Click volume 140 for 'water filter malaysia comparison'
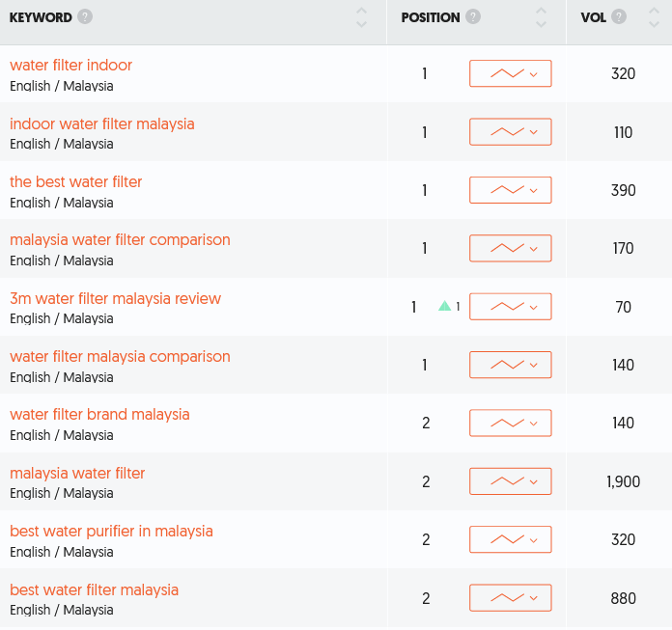Screen dimensions: 672x630 pyautogui.click(x=623, y=365)
